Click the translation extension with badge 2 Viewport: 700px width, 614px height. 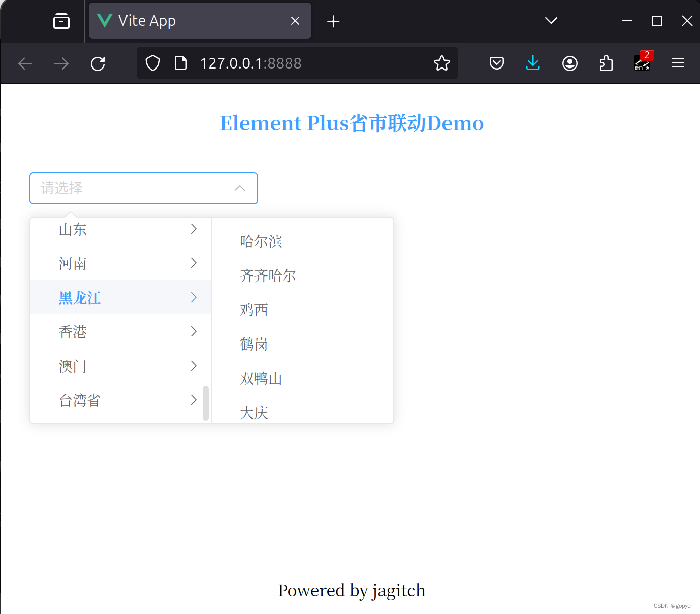pos(643,62)
